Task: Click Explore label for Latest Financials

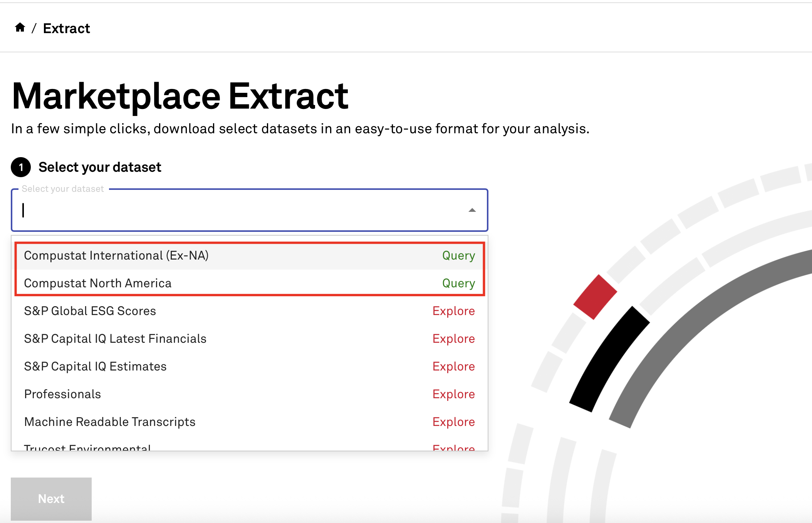Action: 454,339
